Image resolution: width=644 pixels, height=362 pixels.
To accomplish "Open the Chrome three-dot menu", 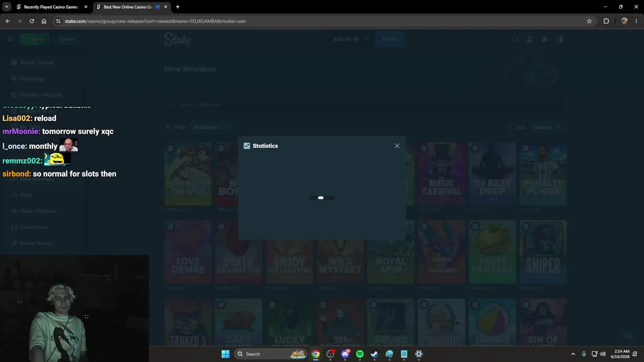I will [x=636, y=21].
